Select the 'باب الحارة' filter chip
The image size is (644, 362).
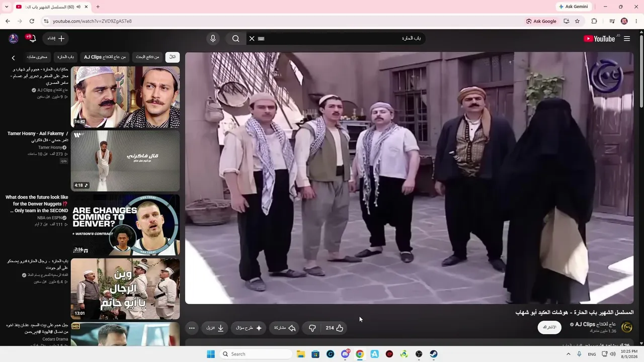pos(66,57)
